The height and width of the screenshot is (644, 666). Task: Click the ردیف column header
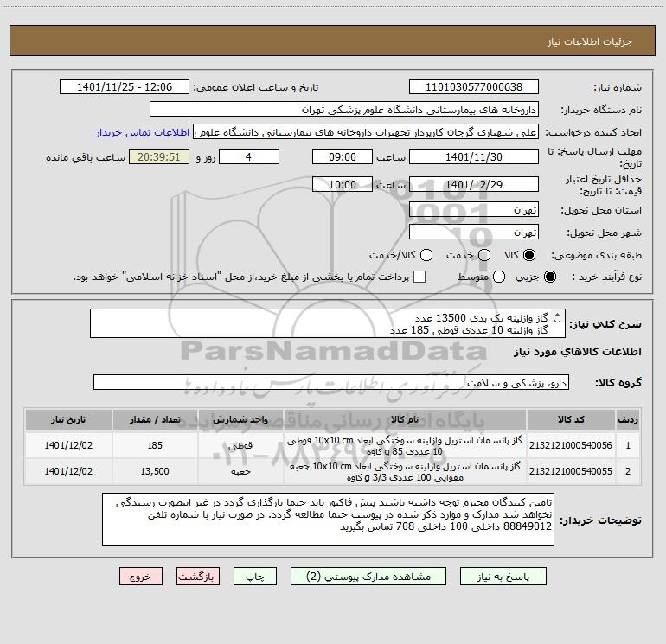[x=628, y=419]
